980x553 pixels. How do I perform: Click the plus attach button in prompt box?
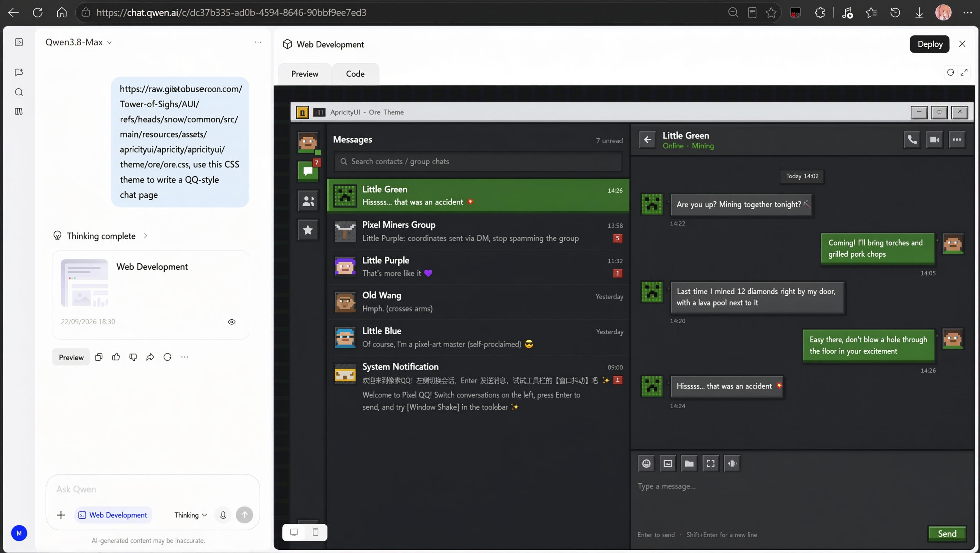pyautogui.click(x=61, y=515)
